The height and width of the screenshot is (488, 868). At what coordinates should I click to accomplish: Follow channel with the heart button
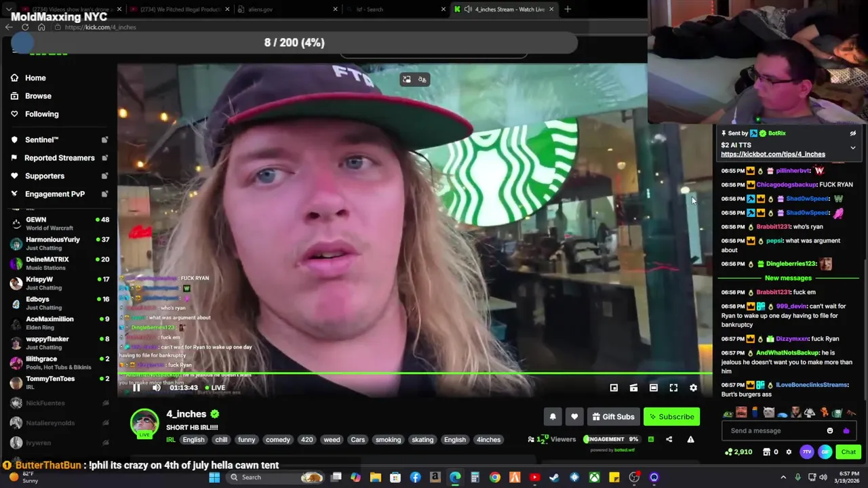574,417
